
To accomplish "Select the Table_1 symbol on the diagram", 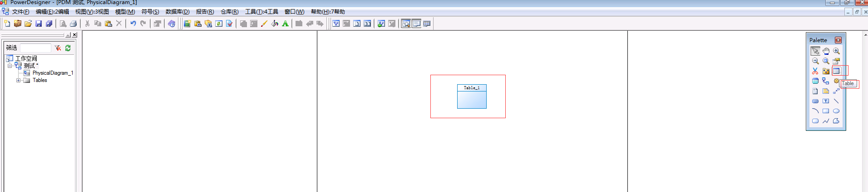I will [x=472, y=96].
